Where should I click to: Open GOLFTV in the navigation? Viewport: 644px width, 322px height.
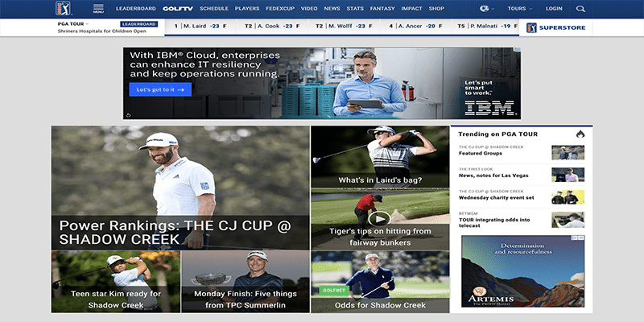pos(178,9)
